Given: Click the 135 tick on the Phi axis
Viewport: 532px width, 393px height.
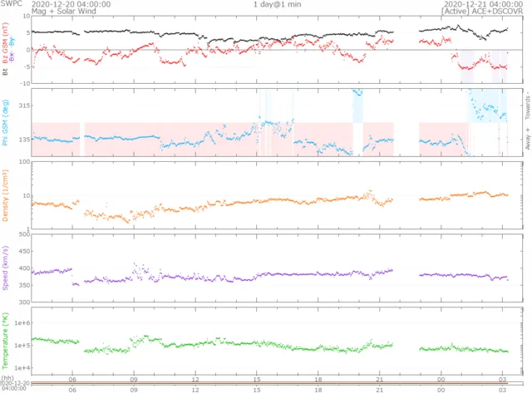Looking at the screenshot, I should (25, 140).
